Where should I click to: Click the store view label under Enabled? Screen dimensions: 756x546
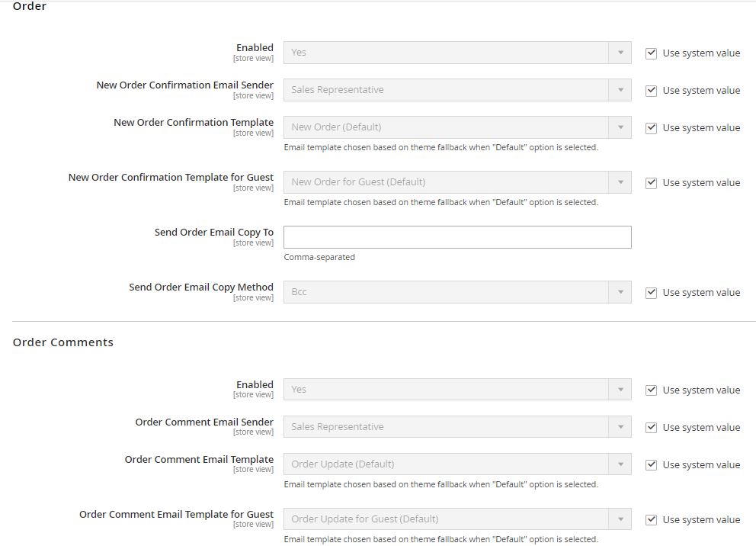tap(253, 57)
